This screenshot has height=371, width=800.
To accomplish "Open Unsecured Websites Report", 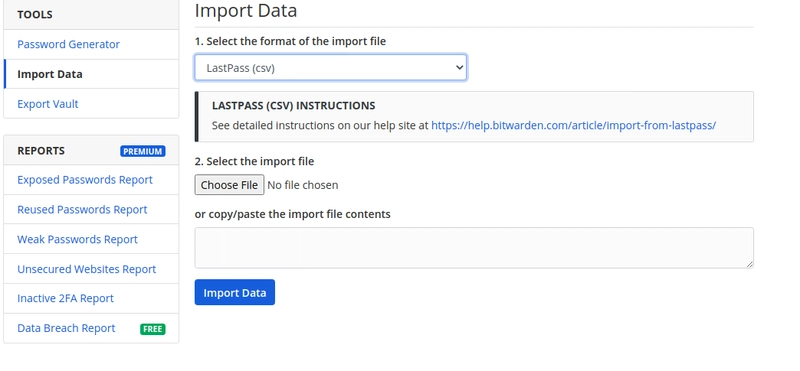I will (87, 269).
